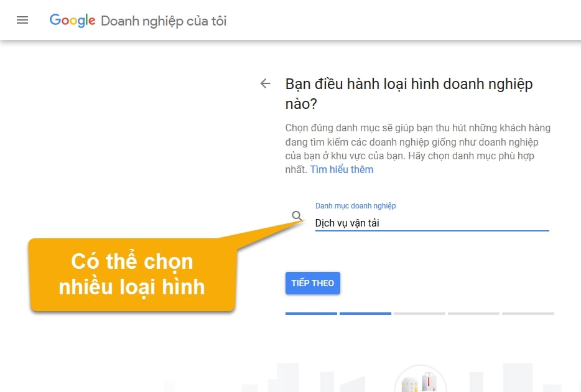
Task: Click the 'Danh mục doanh nghiệp' category field
Action: [432, 223]
